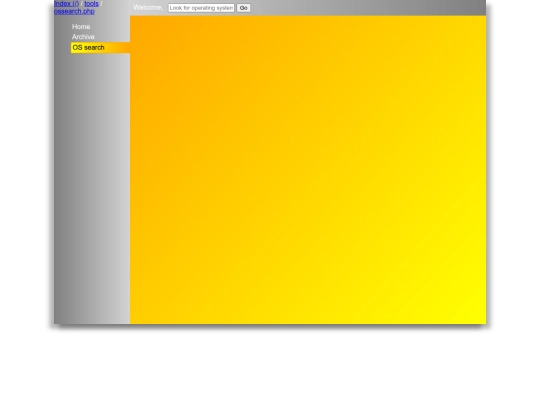Screen dimensions: 540x405
Task: Click the Welcome text in the header
Action: 148,8
